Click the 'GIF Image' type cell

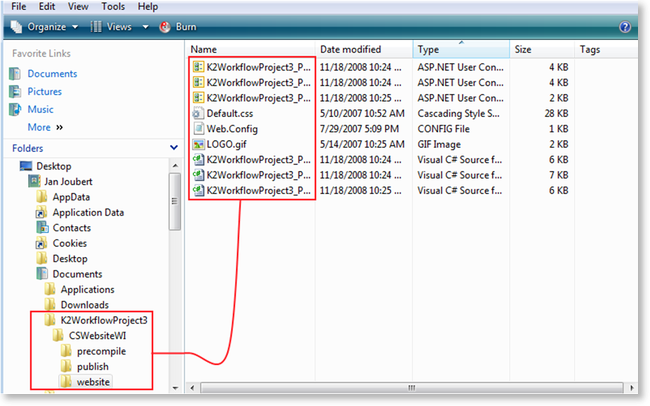pyautogui.click(x=439, y=144)
